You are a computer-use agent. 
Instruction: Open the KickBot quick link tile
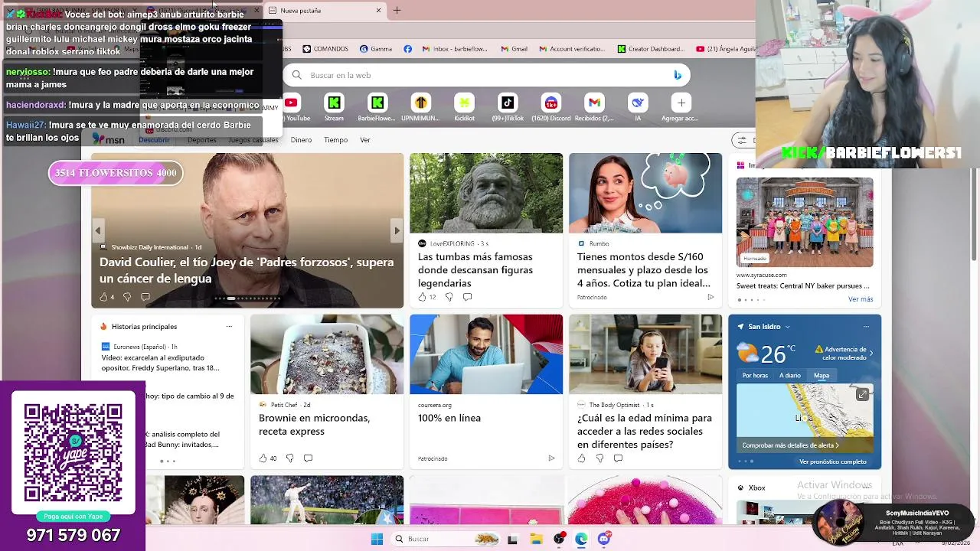(x=464, y=108)
